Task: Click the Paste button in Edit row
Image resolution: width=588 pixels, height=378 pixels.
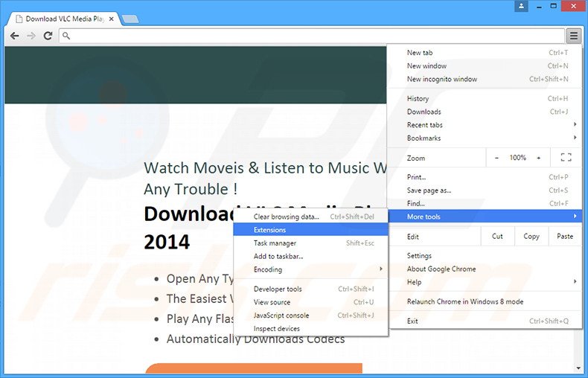Action: pyautogui.click(x=565, y=237)
